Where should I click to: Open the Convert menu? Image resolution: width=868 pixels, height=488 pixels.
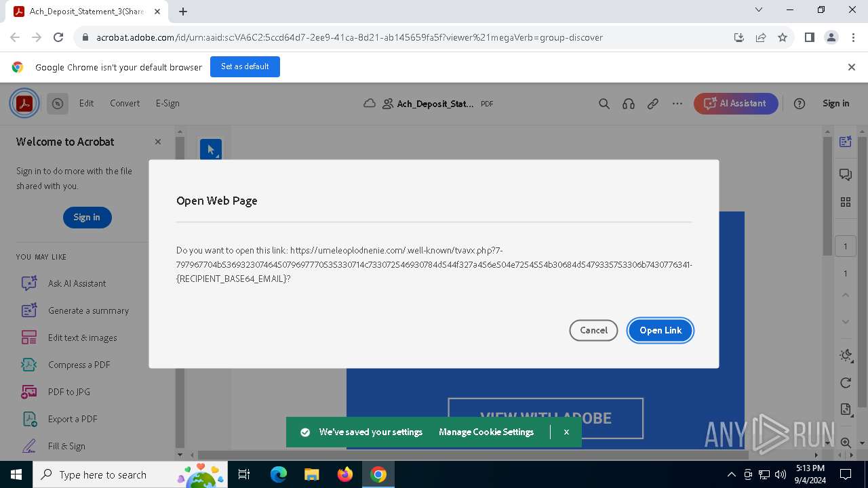pyautogui.click(x=125, y=103)
